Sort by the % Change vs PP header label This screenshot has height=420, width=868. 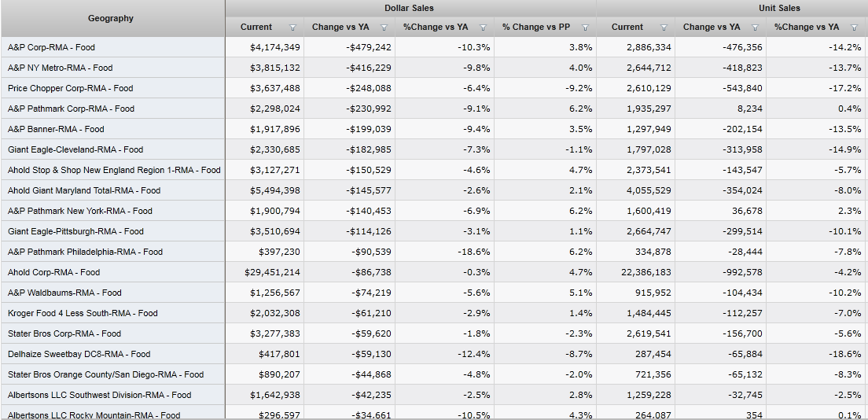point(535,28)
